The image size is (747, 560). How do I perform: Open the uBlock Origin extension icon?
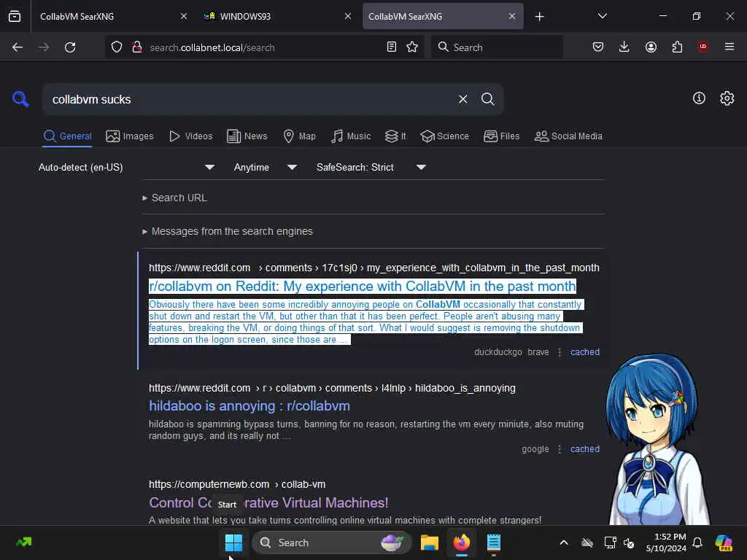[x=703, y=46]
